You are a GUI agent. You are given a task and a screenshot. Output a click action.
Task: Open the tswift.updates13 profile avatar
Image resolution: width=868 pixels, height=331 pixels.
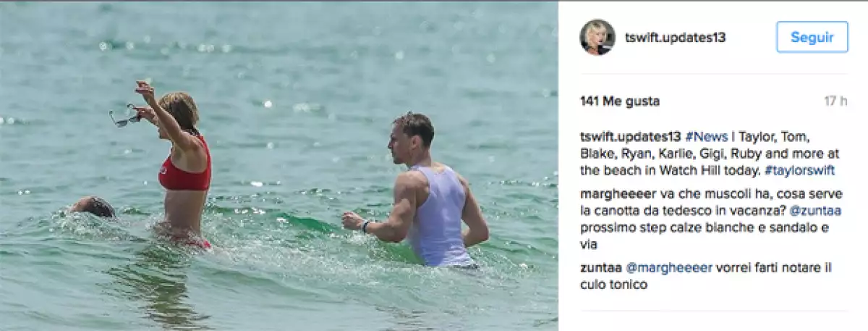click(x=597, y=38)
